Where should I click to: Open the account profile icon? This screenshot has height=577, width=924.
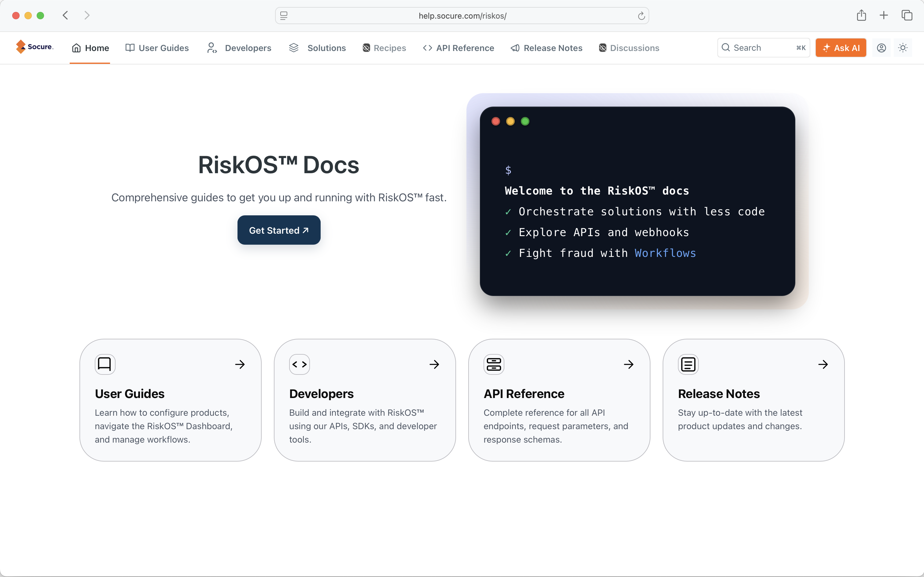[x=881, y=47]
